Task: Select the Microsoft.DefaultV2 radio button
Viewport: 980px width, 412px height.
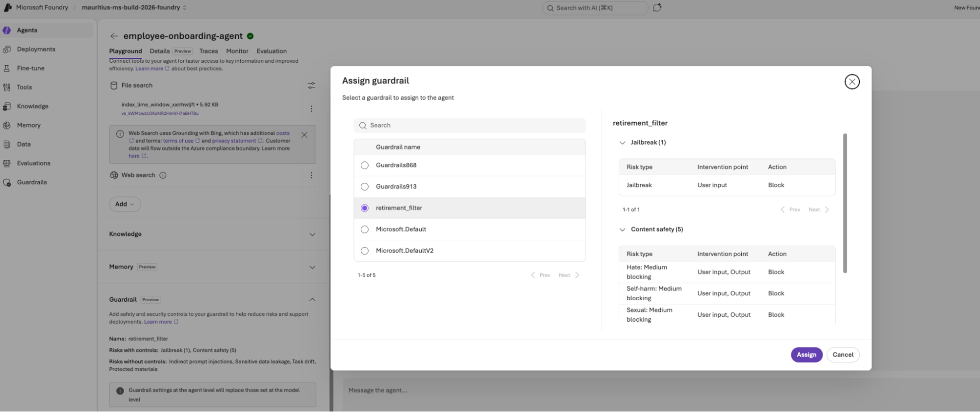Action: click(365, 251)
